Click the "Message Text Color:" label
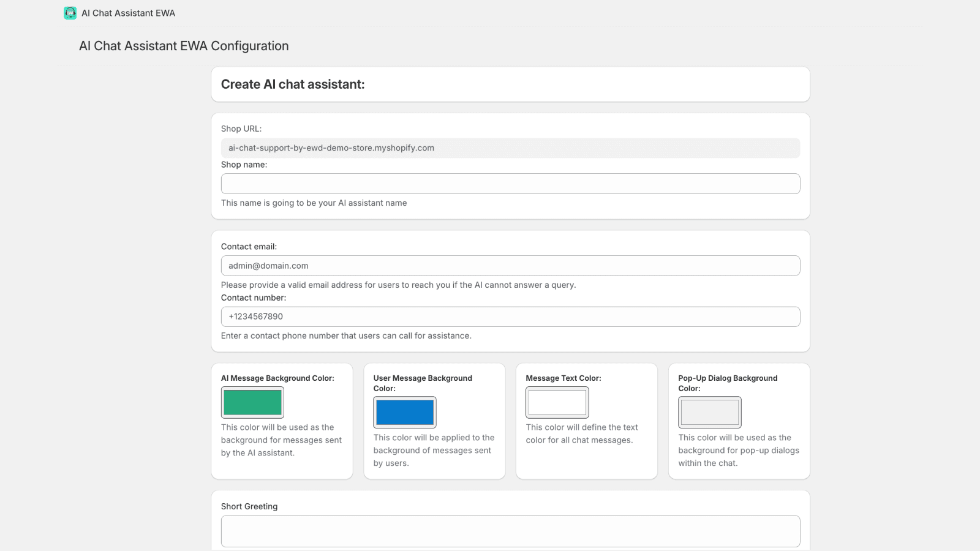Image resolution: width=980 pixels, height=551 pixels. (x=563, y=378)
